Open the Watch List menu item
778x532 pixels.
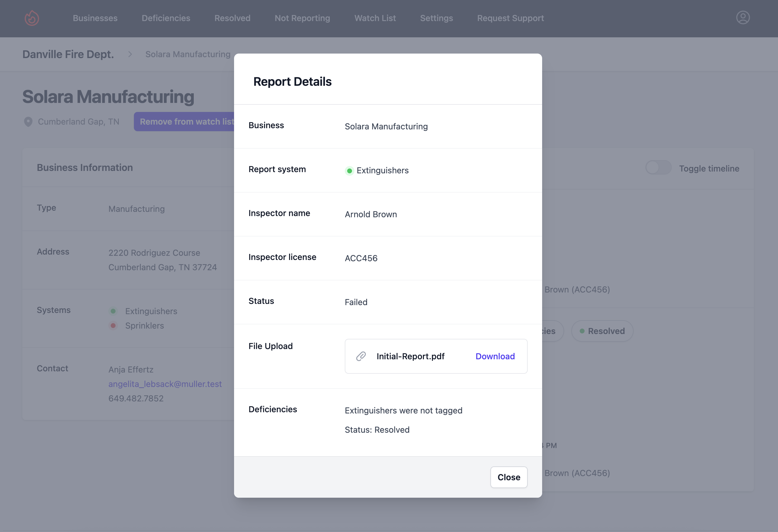pos(375,18)
